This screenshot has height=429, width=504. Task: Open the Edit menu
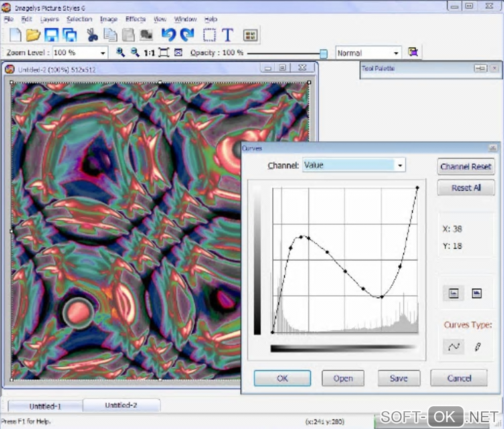pos(27,19)
